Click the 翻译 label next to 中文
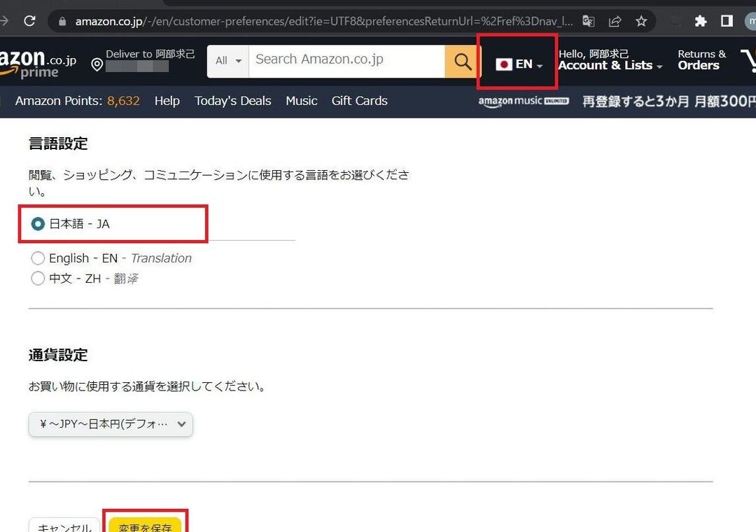Image resolution: width=756 pixels, height=532 pixels. point(126,279)
